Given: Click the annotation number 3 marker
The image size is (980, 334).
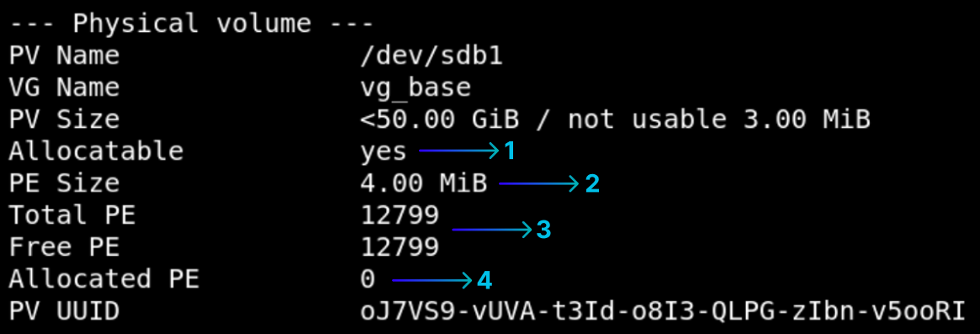Looking at the screenshot, I should (x=543, y=231).
